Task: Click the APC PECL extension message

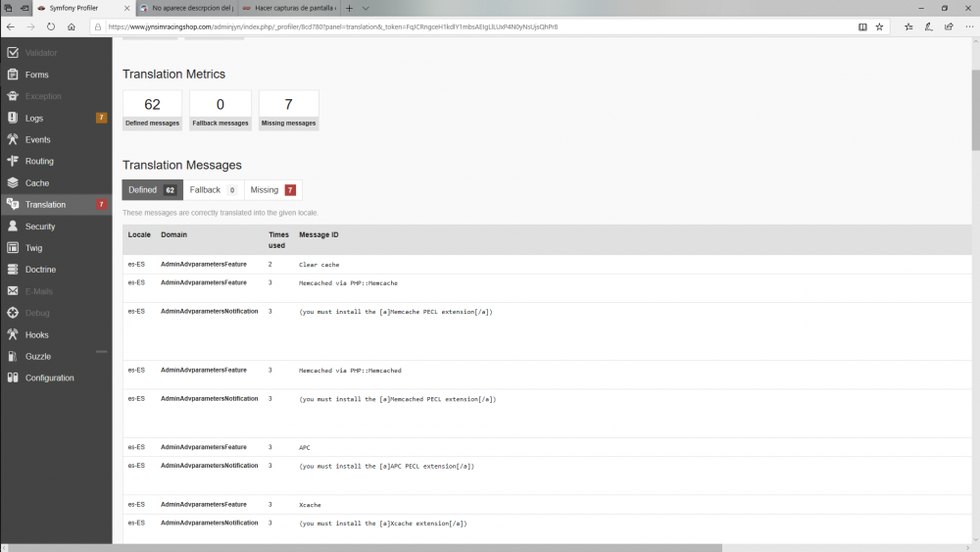Action: [386, 467]
